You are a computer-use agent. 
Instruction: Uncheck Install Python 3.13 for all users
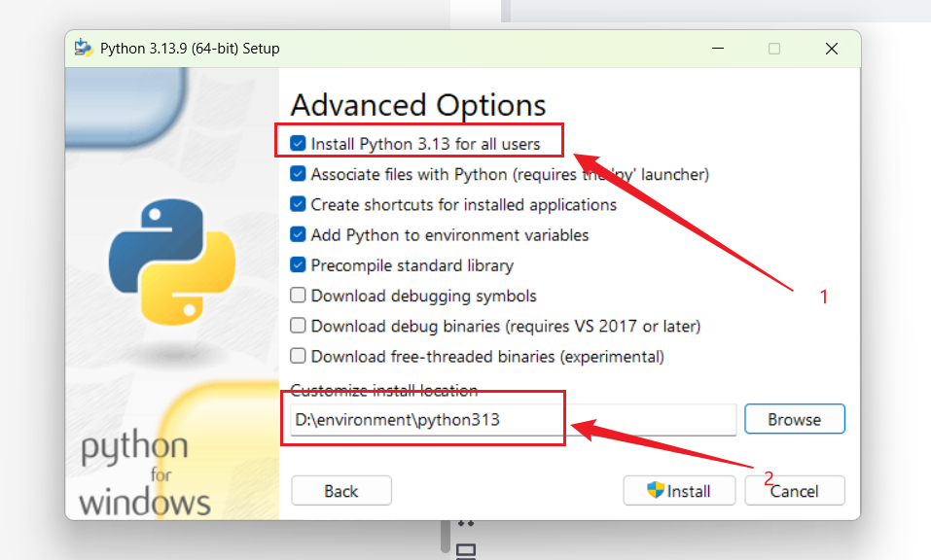[298, 144]
